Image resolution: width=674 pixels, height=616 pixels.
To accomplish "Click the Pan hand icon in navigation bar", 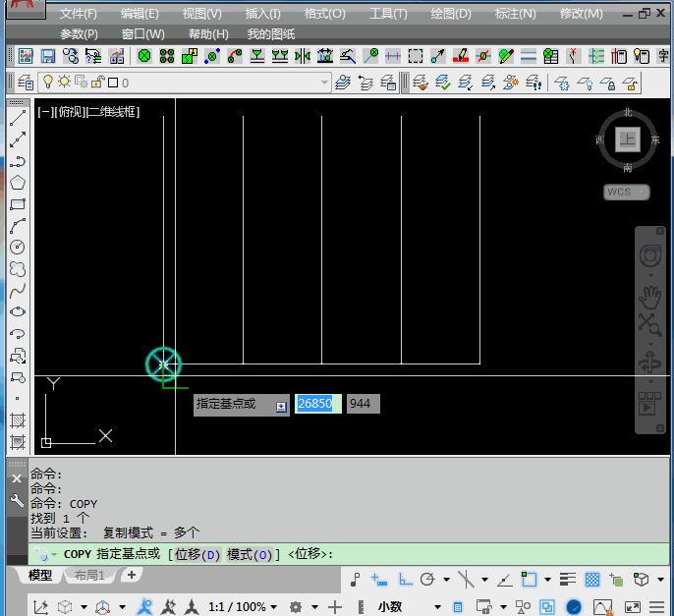I will [x=649, y=297].
